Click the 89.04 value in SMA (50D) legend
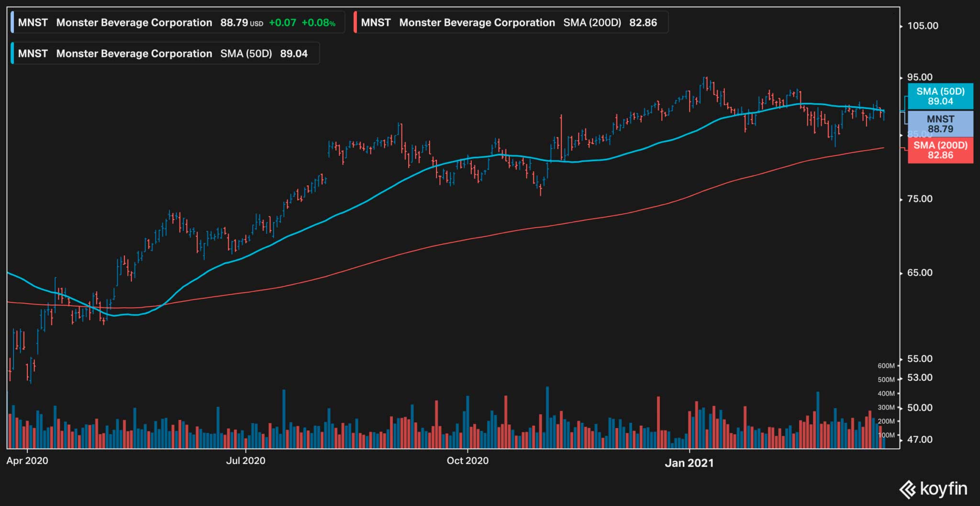The width and height of the screenshot is (980, 506). pyautogui.click(x=294, y=54)
